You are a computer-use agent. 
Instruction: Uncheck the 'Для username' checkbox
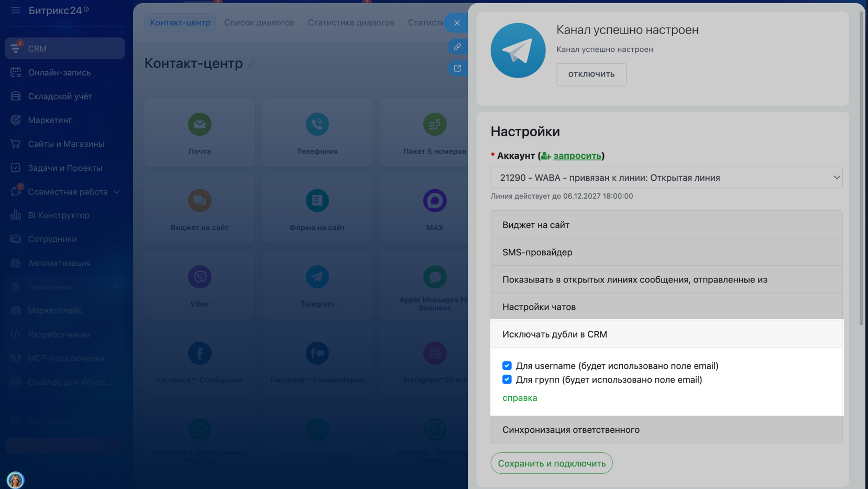(x=507, y=366)
